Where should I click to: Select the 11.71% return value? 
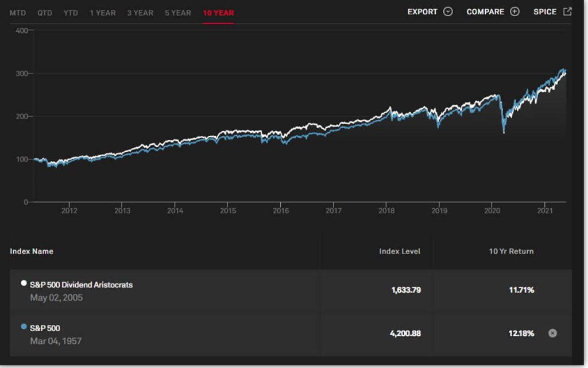(x=521, y=290)
